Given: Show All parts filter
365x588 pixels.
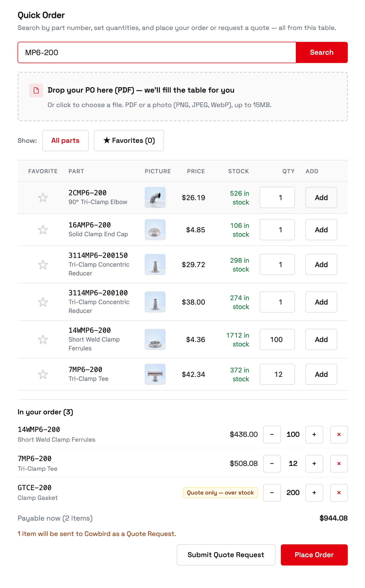Looking at the screenshot, I should tap(65, 140).
